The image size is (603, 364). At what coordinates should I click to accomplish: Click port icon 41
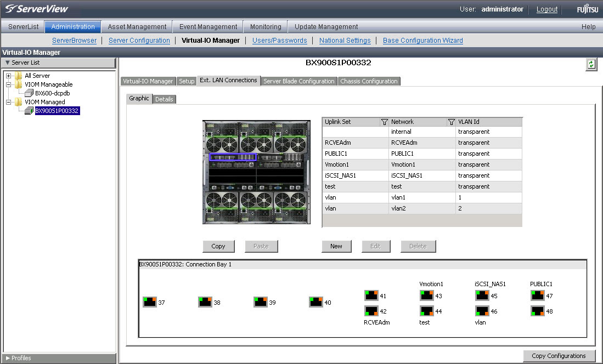[x=371, y=295]
